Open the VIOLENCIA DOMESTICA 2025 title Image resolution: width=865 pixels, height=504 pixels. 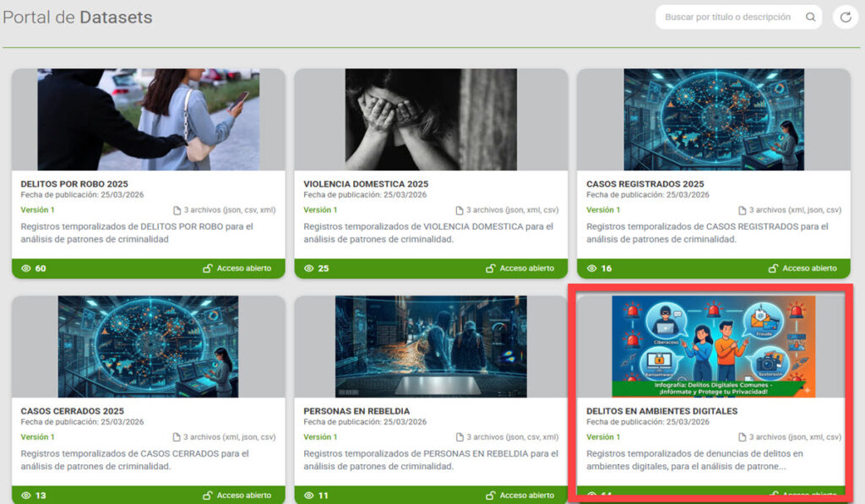tap(366, 184)
